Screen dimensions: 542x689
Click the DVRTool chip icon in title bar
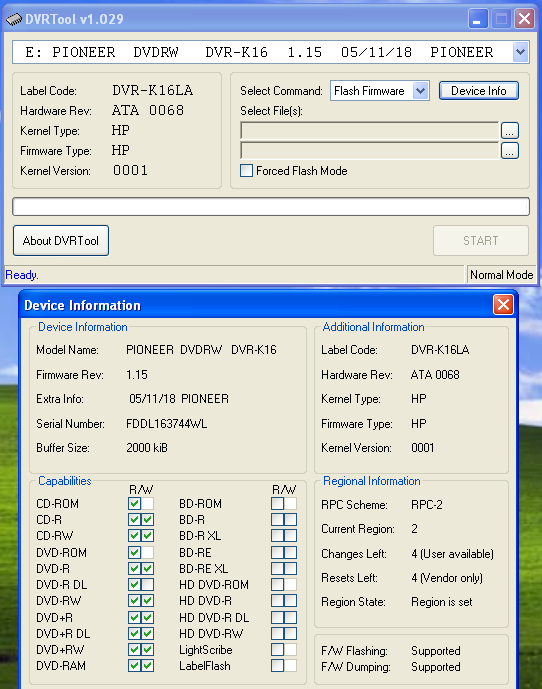click(14, 19)
